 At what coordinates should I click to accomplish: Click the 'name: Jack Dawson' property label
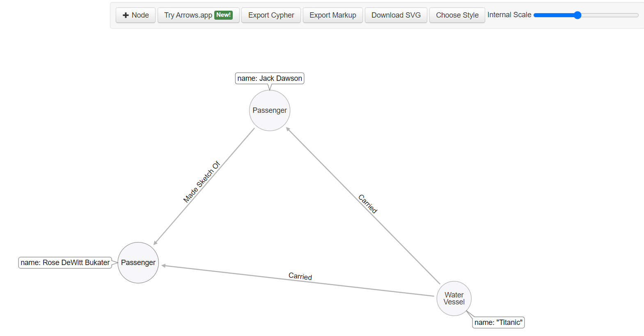point(270,78)
